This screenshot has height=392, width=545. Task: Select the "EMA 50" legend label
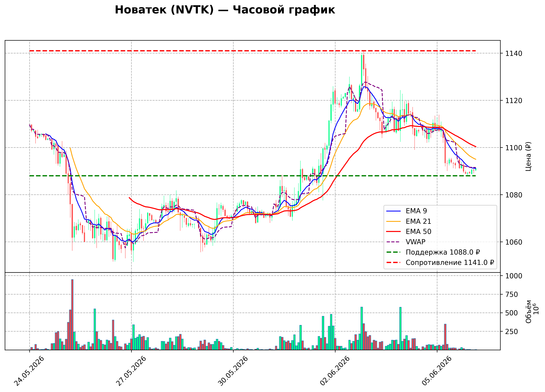pos(418,232)
